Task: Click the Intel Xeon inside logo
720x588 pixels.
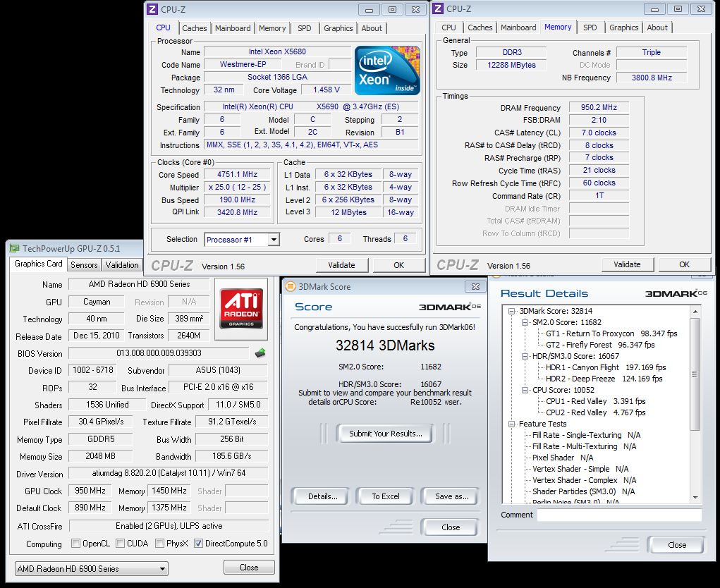Action: coord(387,71)
